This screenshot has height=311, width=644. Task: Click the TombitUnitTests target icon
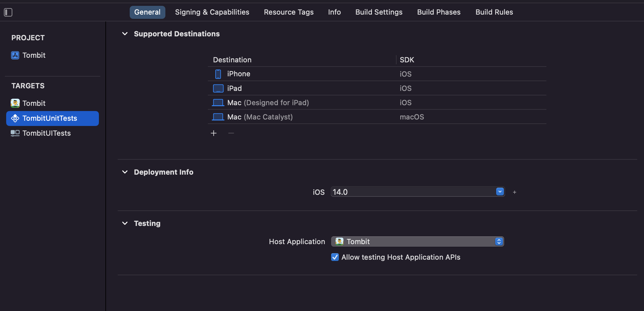(15, 118)
